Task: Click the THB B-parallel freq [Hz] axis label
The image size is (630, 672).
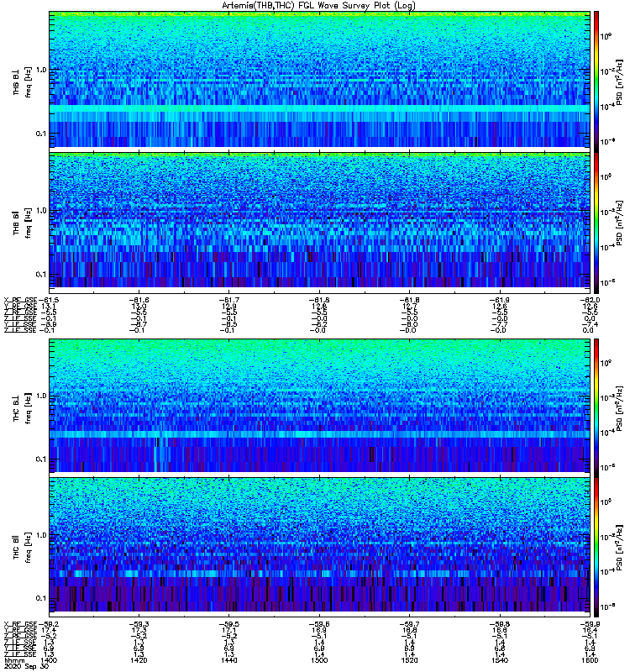Action: 29,223
